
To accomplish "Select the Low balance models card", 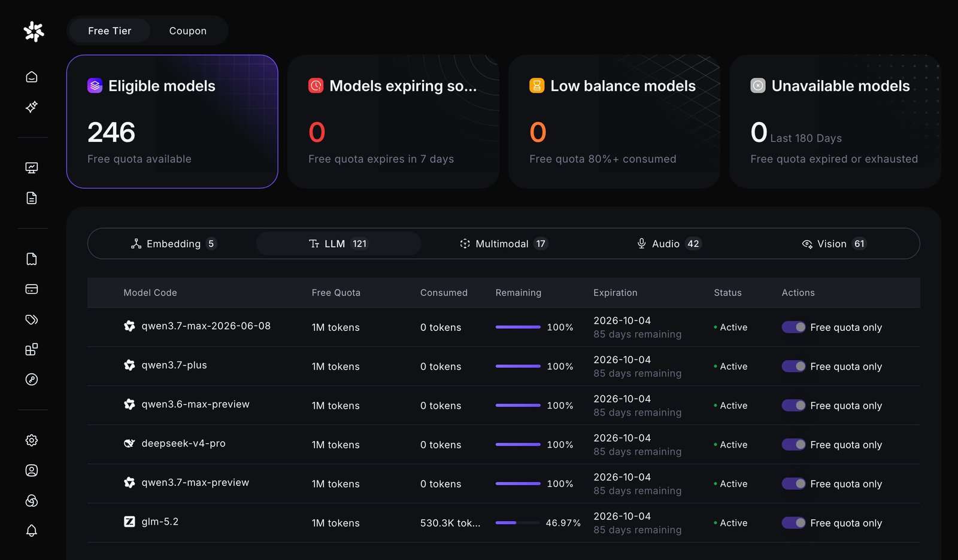I will click(x=614, y=121).
